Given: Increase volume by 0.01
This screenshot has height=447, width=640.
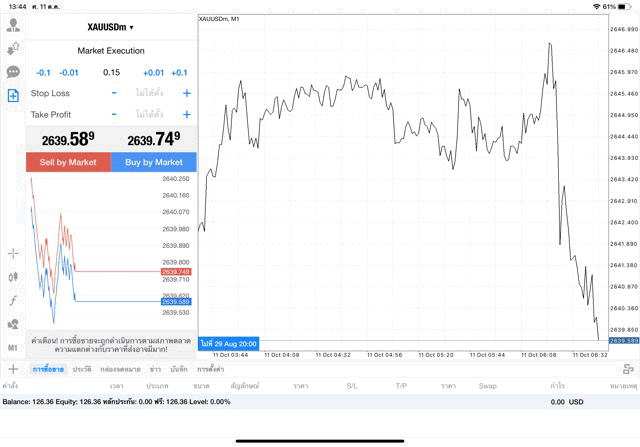Looking at the screenshot, I should pyautogui.click(x=153, y=72).
